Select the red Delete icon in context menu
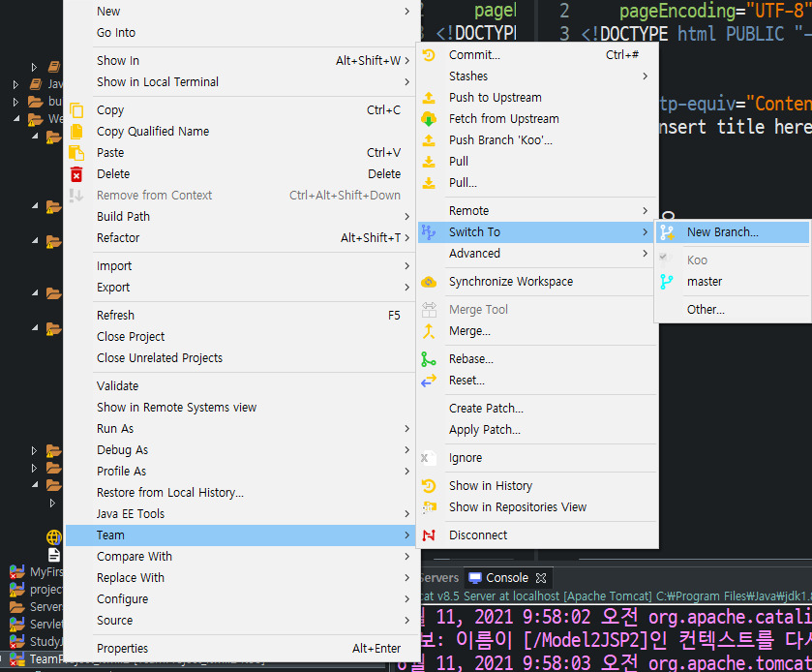812x672 pixels. [78, 172]
